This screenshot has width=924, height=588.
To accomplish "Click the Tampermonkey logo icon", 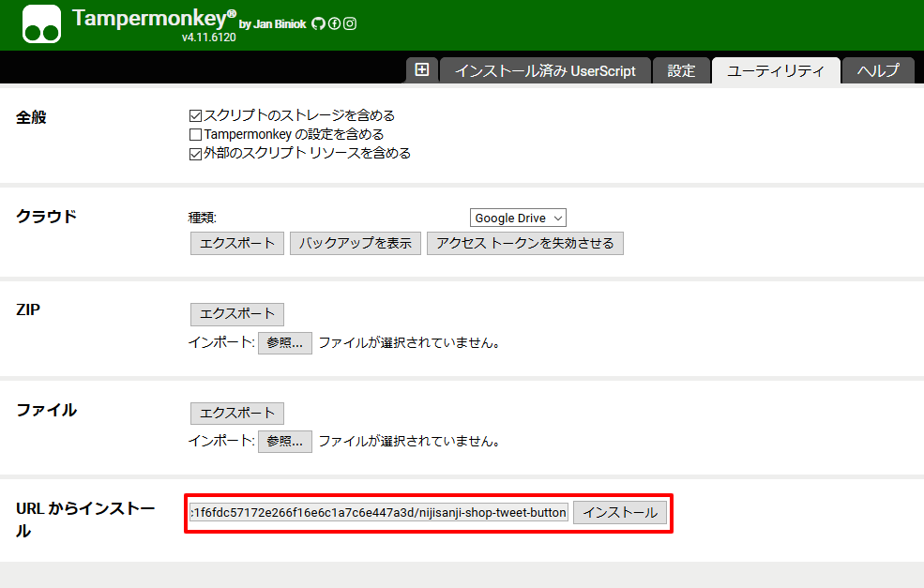I will (x=41, y=24).
